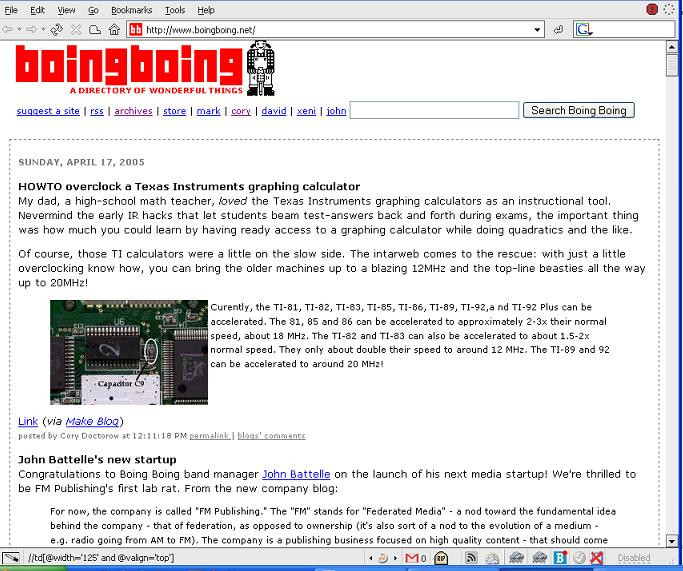Click next-track arrow in status bar
683x571 pixels.
(395, 557)
